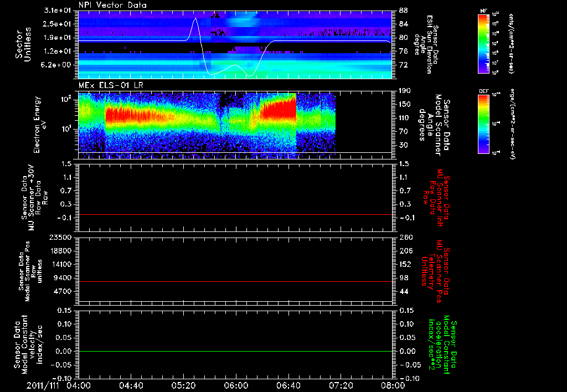This screenshot has width=567, height=392.
Task: Click the 'Model Scanner Angle degrees' axis label
Action: [434, 125]
